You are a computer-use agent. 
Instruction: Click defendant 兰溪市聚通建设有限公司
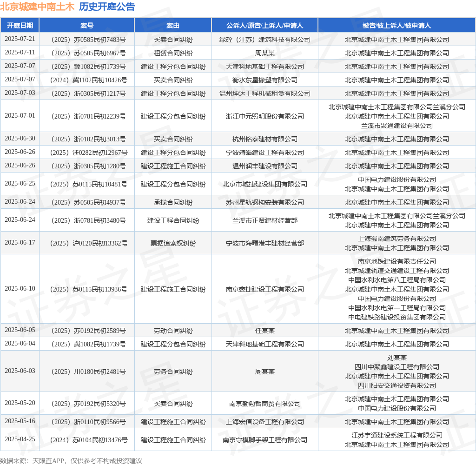tap(397, 126)
